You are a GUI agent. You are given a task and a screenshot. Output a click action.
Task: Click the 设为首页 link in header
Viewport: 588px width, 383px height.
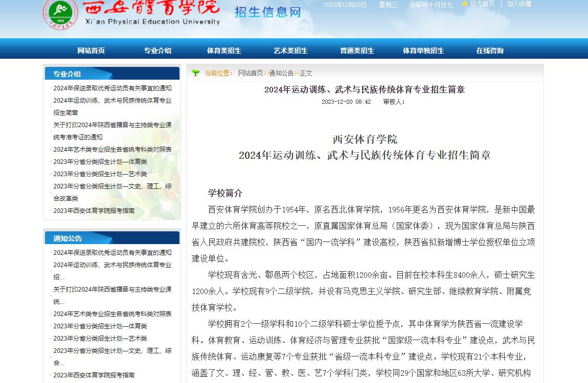(x=482, y=4)
